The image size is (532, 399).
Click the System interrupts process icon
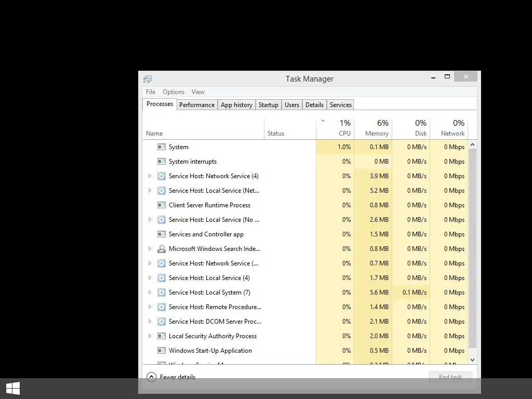coord(162,162)
